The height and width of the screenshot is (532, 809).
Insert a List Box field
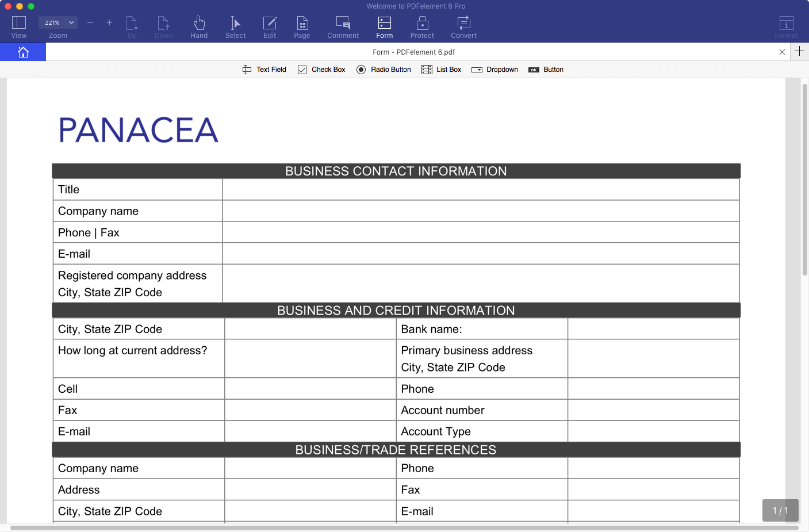[x=441, y=70]
